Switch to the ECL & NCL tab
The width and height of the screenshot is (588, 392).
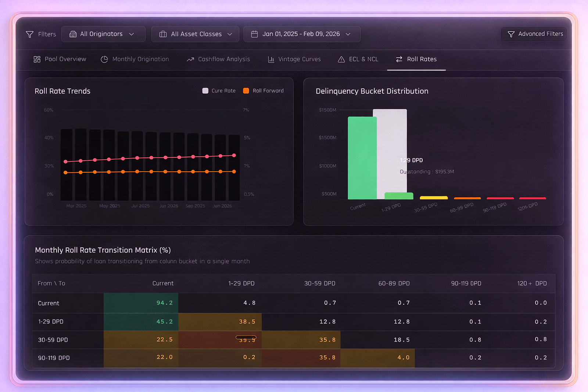tap(358, 59)
